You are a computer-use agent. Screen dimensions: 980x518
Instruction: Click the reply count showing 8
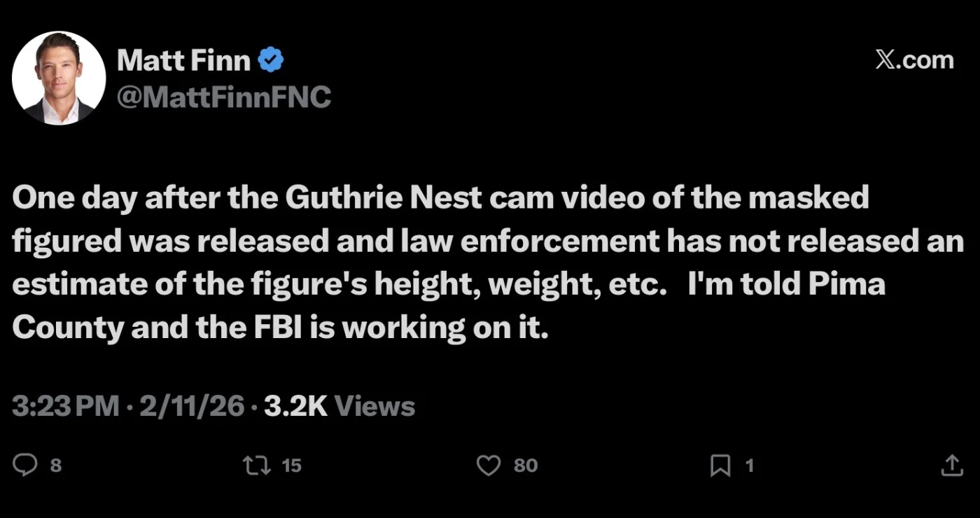pyautogui.click(x=56, y=465)
